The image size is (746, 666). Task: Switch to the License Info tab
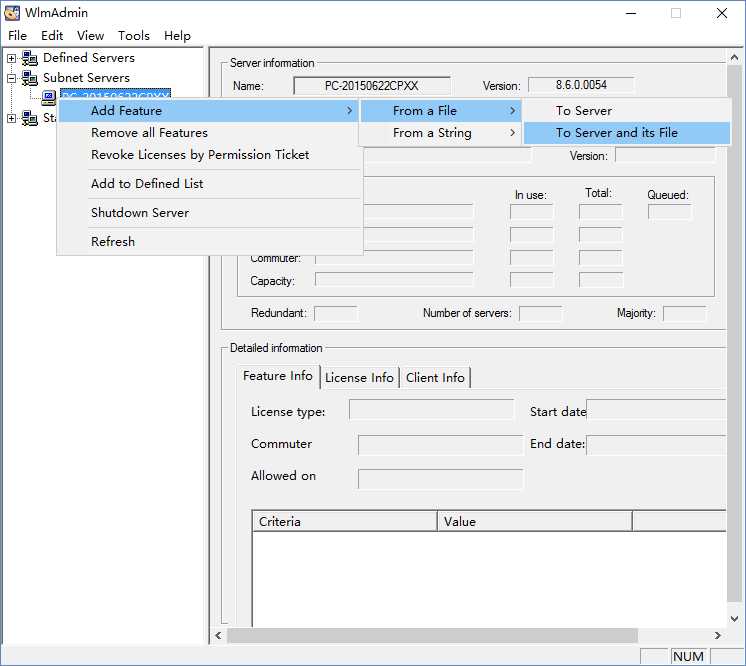(x=360, y=378)
